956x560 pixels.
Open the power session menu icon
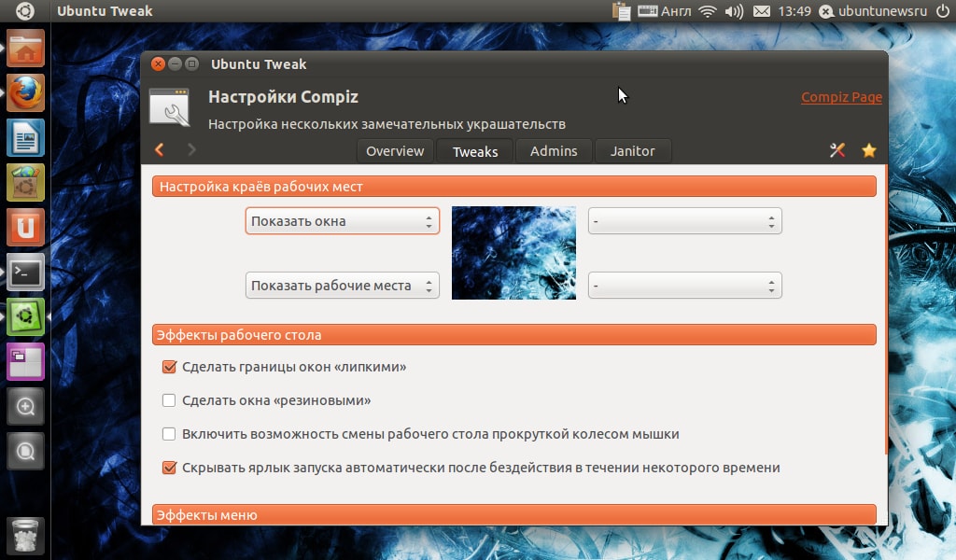[x=943, y=11]
